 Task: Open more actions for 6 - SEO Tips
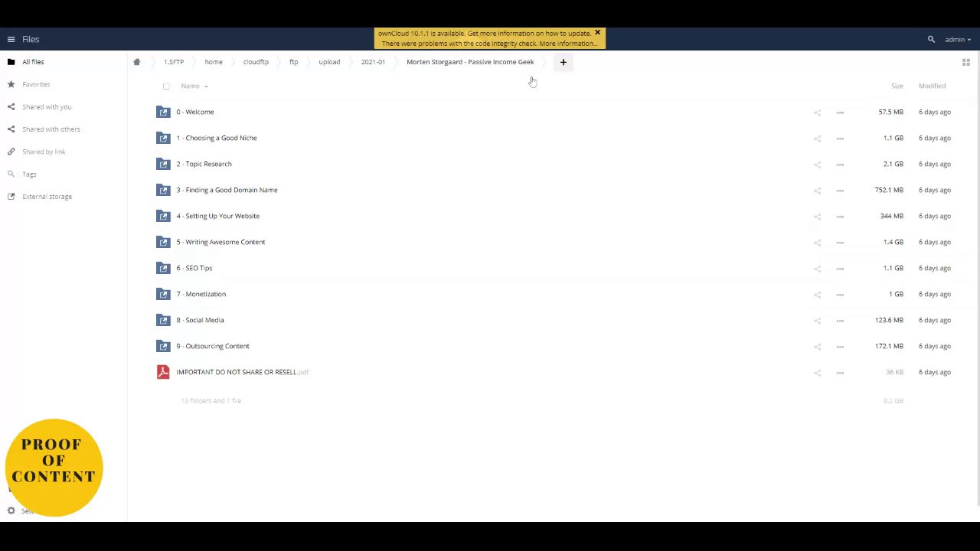coord(840,269)
